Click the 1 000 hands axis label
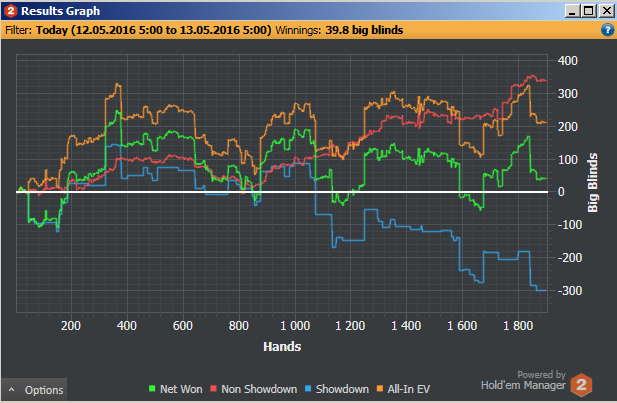The image size is (617, 403). point(295,326)
